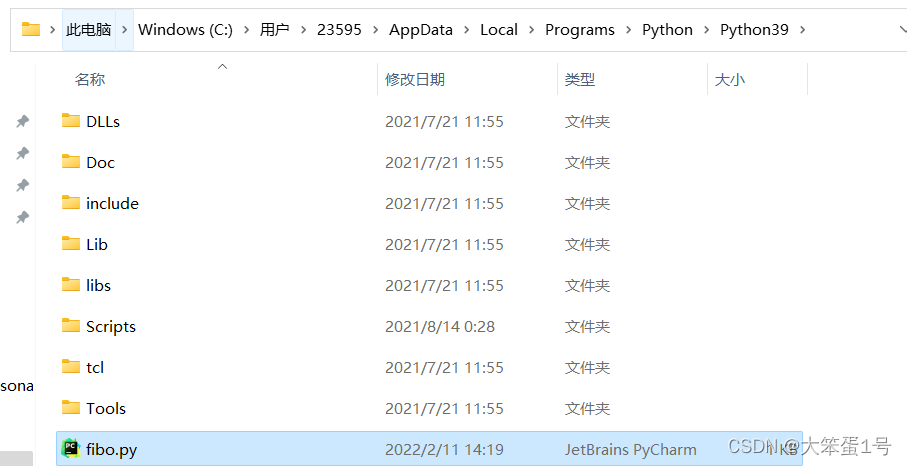Select the tcl folder icon
This screenshot has width=907, height=466.
click(71, 367)
